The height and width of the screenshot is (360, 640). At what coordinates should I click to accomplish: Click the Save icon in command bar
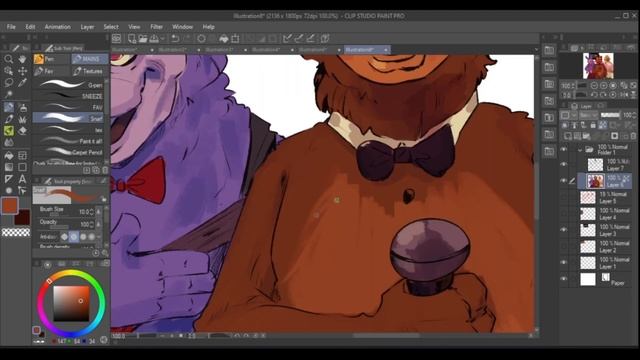154,38
